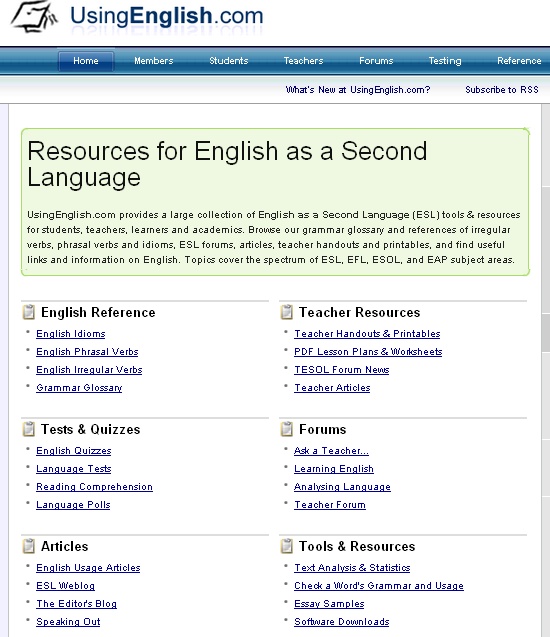
Task: Open the Testing menu item
Action: point(445,61)
